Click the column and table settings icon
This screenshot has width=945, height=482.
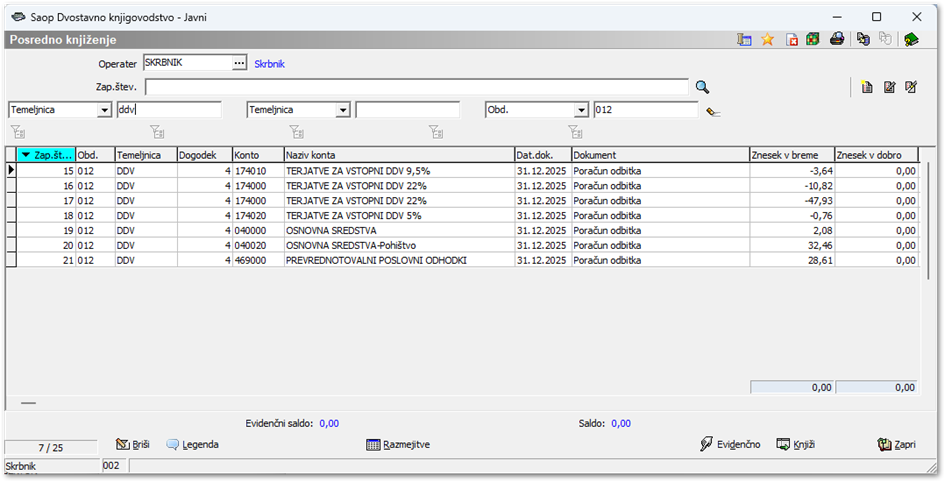pyautogui.click(x=744, y=40)
